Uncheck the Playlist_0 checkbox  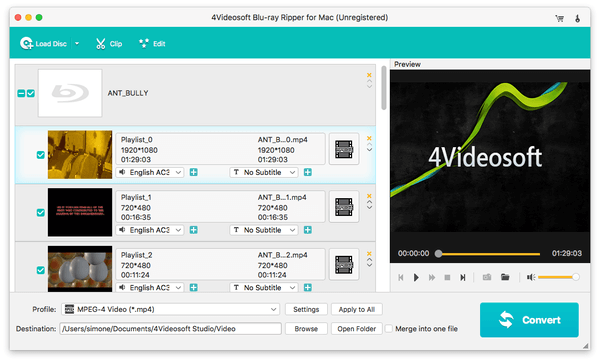tap(41, 155)
